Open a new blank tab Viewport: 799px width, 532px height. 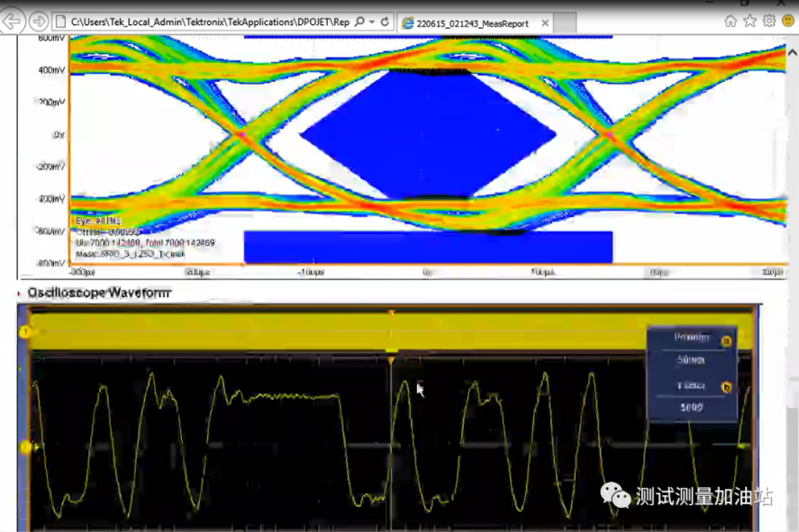(565, 23)
